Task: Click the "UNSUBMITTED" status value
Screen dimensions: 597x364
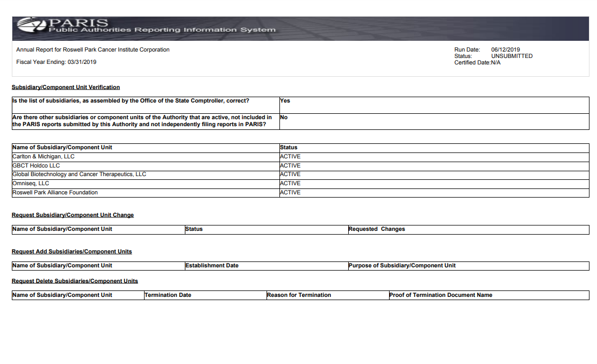Action: tap(512, 56)
